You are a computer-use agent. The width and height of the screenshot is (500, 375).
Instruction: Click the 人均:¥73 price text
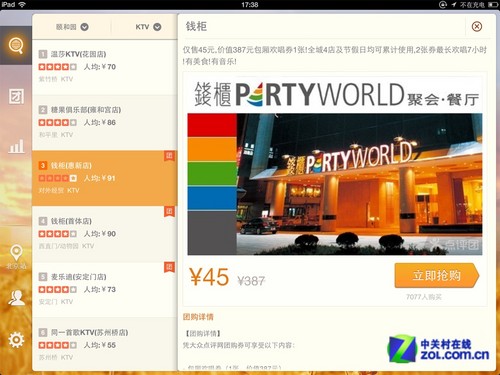pyautogui.click(x=100, y=290)
